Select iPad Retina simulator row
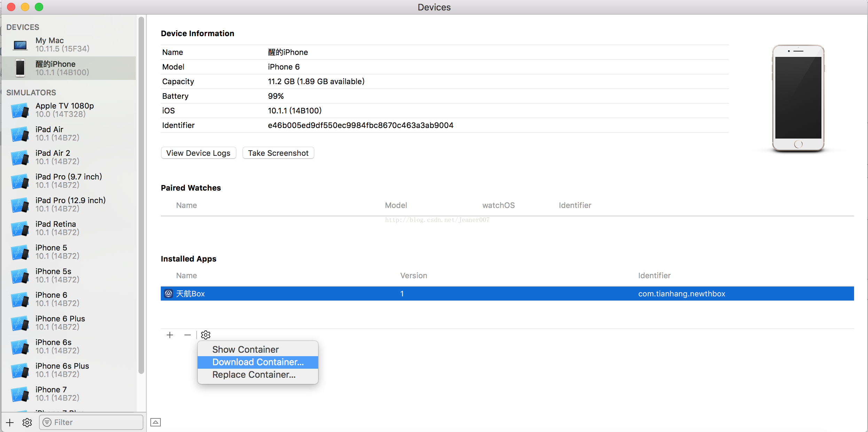 coord(69,229)
